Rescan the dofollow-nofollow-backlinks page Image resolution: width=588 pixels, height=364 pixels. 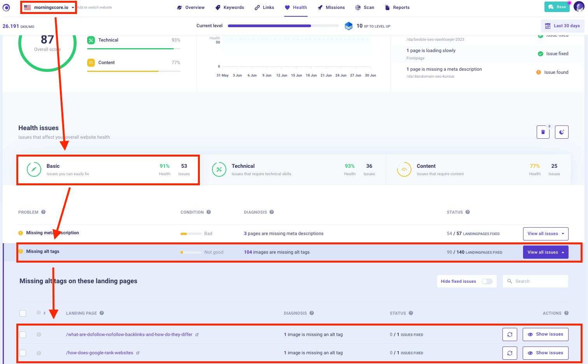click(510, 334)
